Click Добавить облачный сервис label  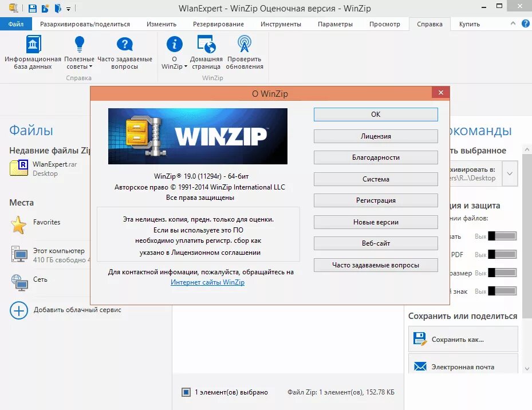(x=77, y=310)
